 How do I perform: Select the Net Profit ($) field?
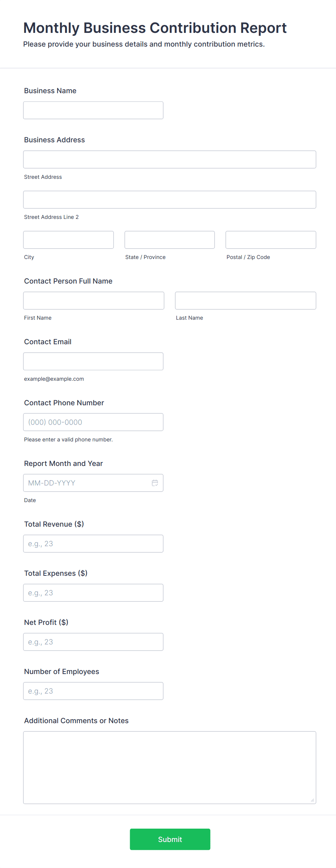click(93, 642)
